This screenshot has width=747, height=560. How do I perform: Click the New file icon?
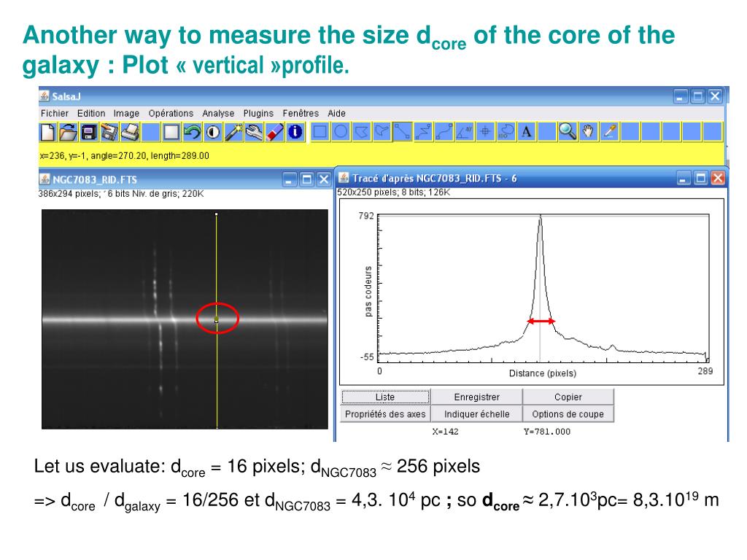[47, 132]
